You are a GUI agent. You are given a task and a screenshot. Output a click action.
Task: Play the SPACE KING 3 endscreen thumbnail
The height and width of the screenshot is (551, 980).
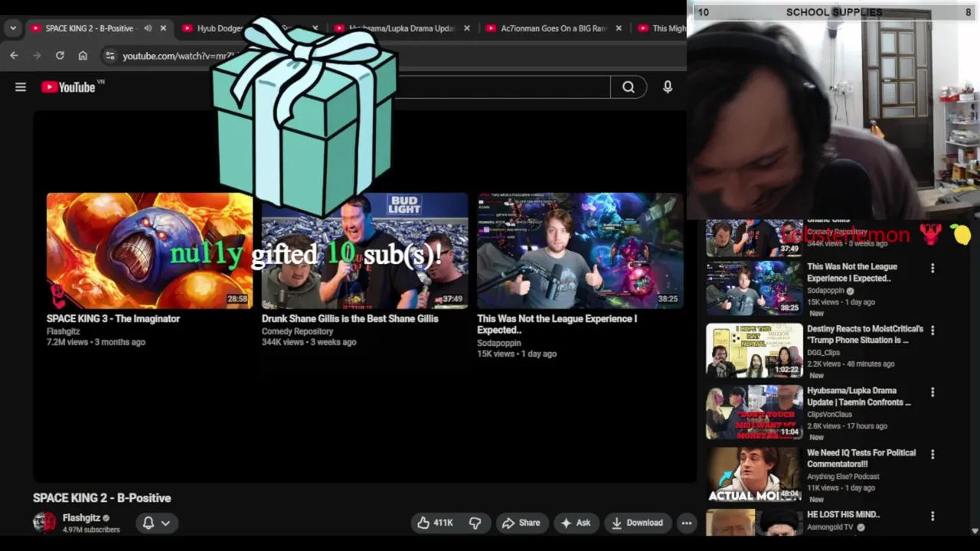(x=149, y=251)
